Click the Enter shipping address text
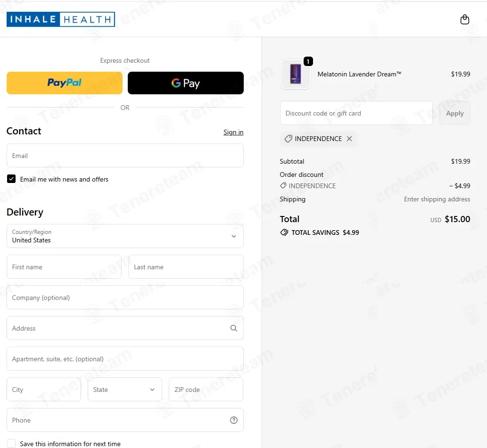487x448 pixels. click(x=437, y=199)
